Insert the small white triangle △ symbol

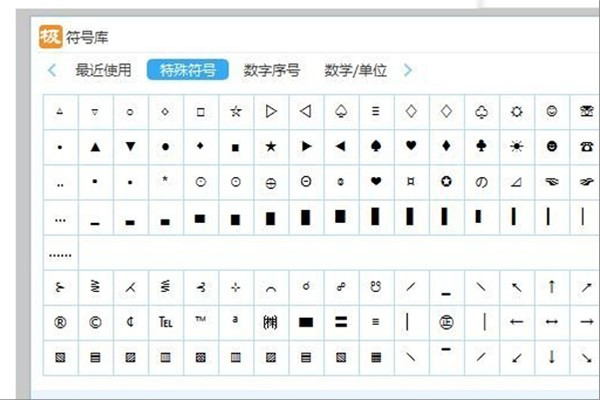tap(60, 112)
